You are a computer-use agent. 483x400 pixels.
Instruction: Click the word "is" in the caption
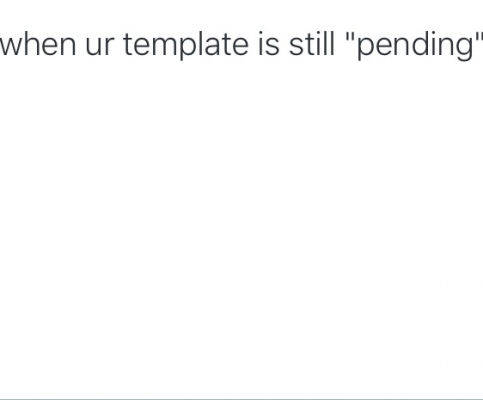tap(268, 44)
